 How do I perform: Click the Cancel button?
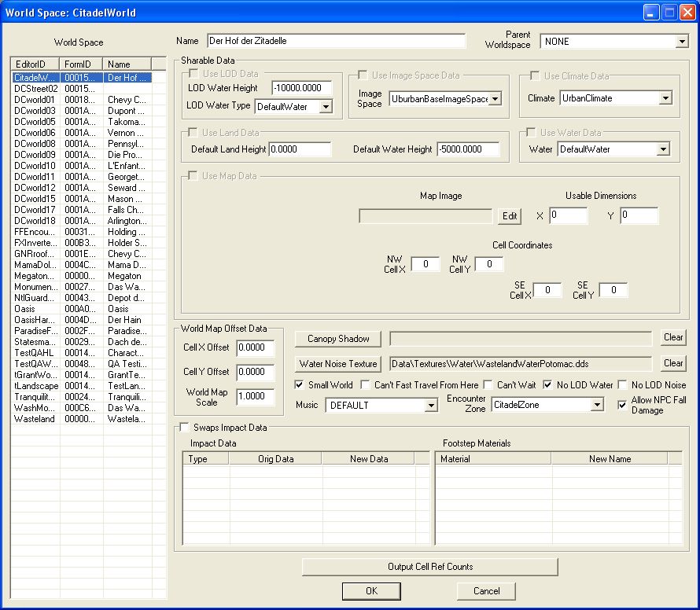point(486,591)
